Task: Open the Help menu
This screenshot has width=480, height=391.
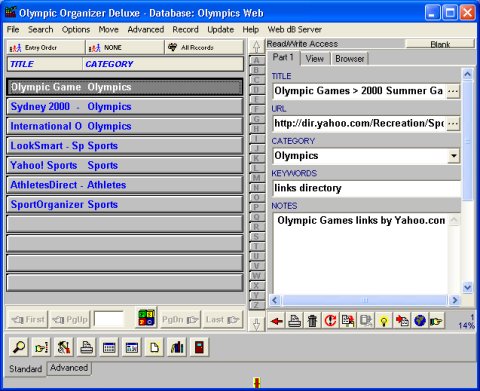Action: [251, 29]
